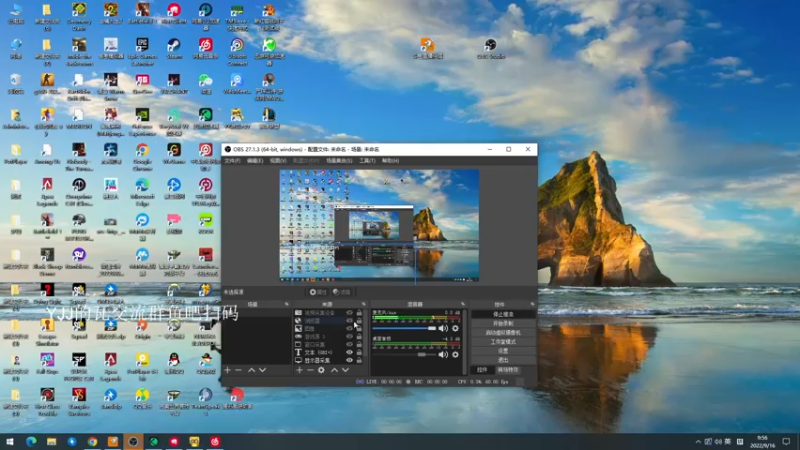Open the Help (H) menu in OBS
The image size is (800, 450).
pyautogui.click(x=390, y=161)
